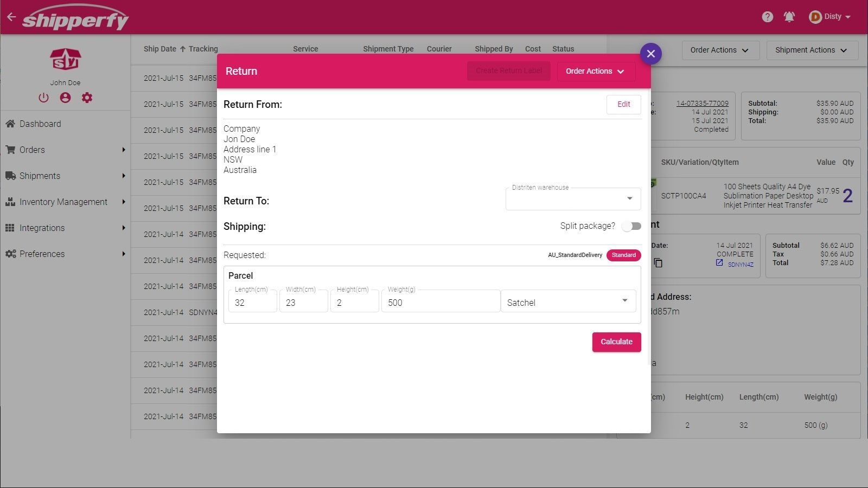The image size is (868, 488).
Task: Open the Shipment Actions dropdown
Action: click(812, 50)
